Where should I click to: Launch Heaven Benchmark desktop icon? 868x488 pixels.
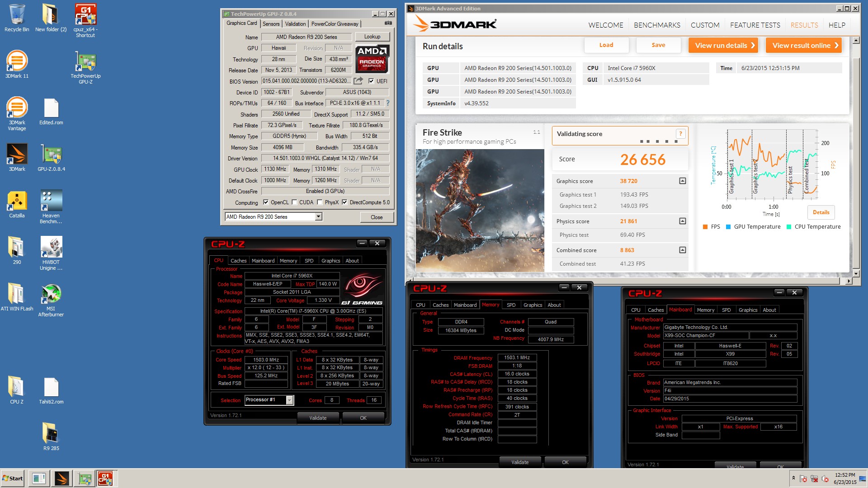click(x=51, y=207)
